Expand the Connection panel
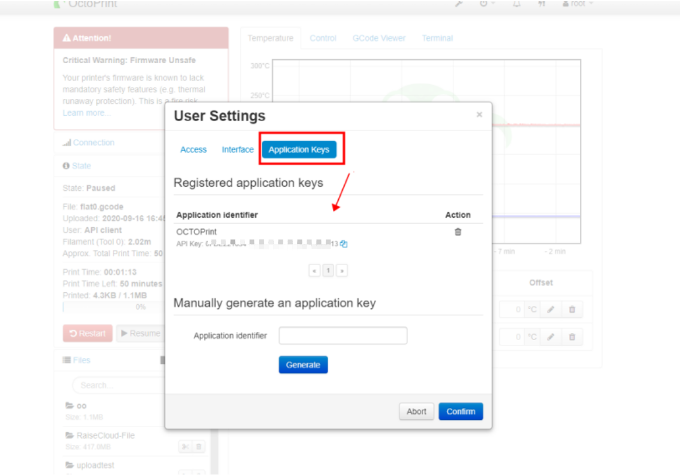680x476 pixels. (94, 143)
